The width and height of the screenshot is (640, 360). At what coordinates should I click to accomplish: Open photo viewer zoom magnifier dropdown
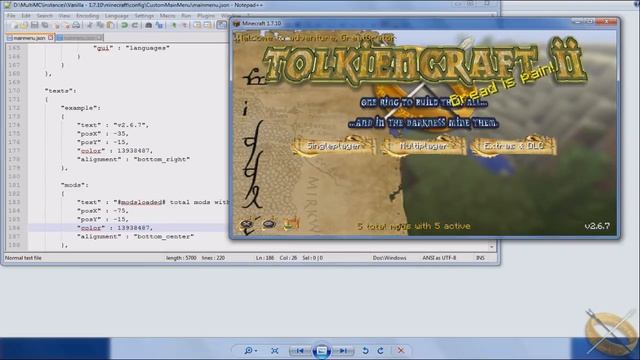pos(250,350)
